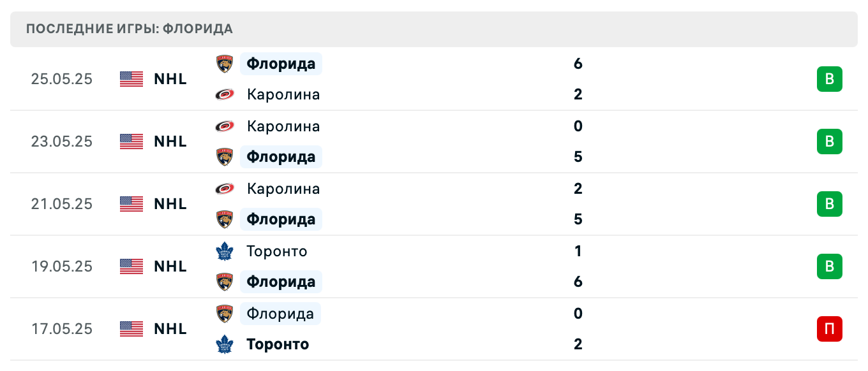Click the Toronto Maple Leafs logo from 19.05.25
The image size is (868, 371).
coord(225,251)
